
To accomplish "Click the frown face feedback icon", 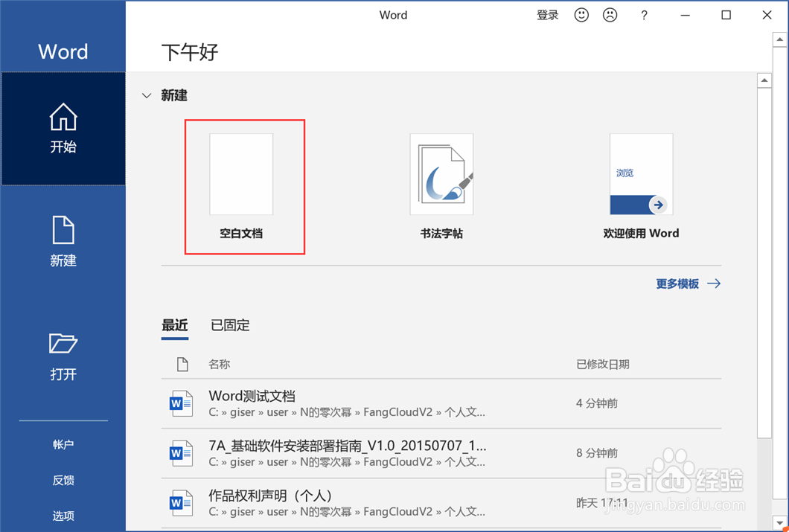I will 610,15.
